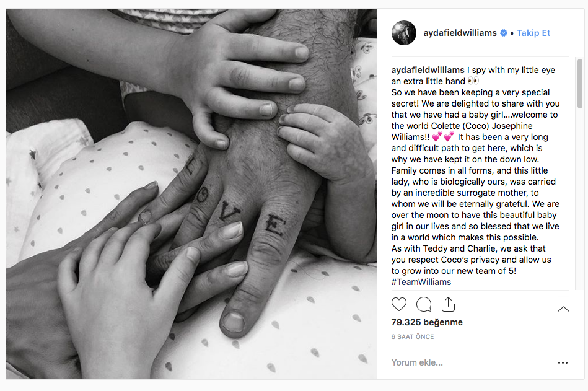Click the 6 SAAT ÖNCE timestamp
This screenshot has height=391, width=588.
point(413,336)
